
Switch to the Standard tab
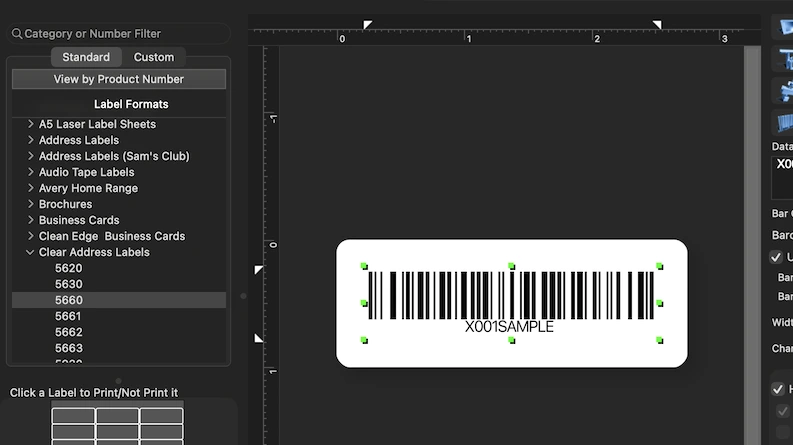86,57
